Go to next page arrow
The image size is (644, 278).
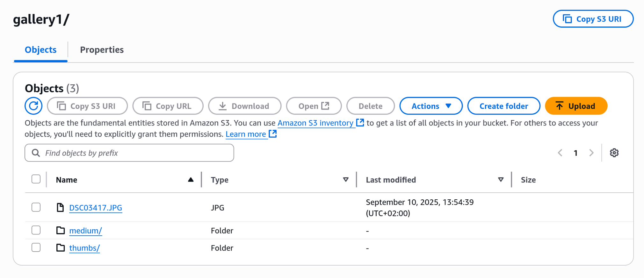tap(591, 153)
